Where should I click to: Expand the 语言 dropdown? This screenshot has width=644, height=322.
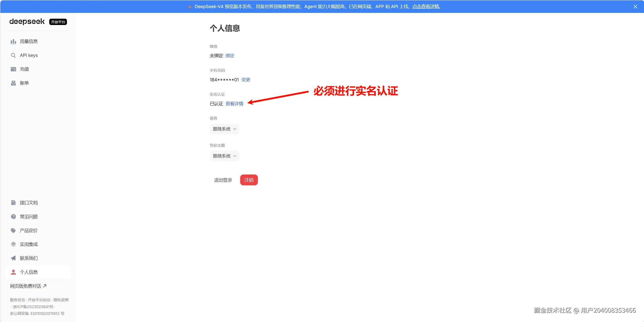(225, 129)
